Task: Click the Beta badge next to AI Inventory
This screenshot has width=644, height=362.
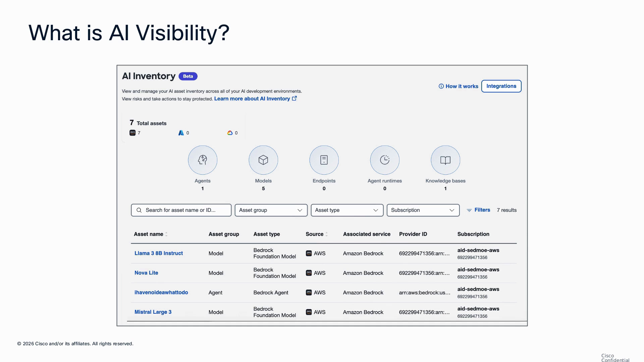Action: pos(188,76)
